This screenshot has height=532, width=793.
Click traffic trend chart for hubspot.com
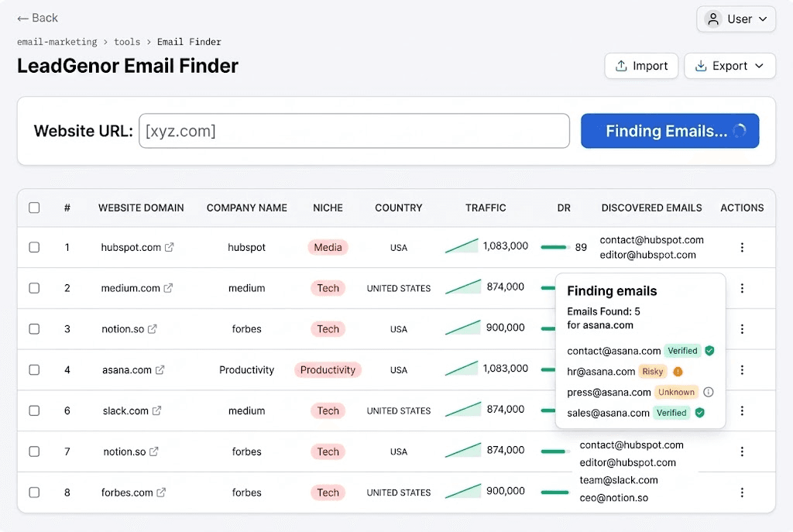[x=462, y=245]
